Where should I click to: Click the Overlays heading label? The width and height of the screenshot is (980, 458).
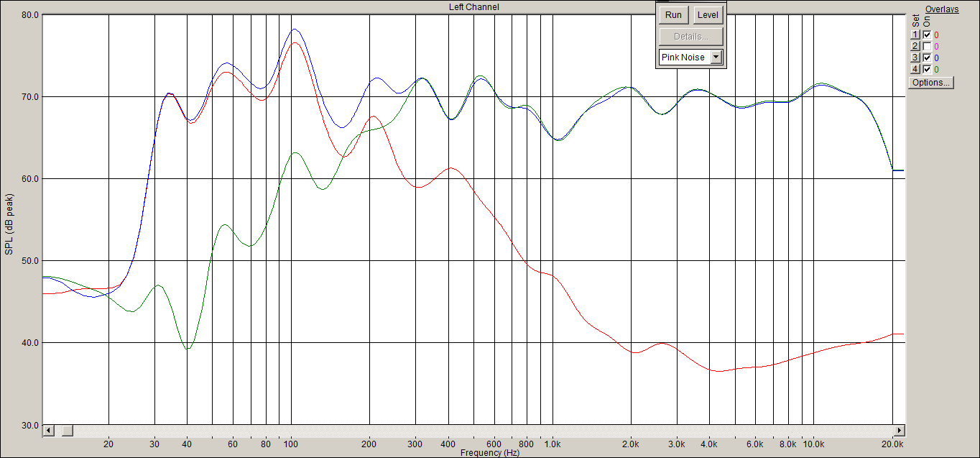pos(942,9)
